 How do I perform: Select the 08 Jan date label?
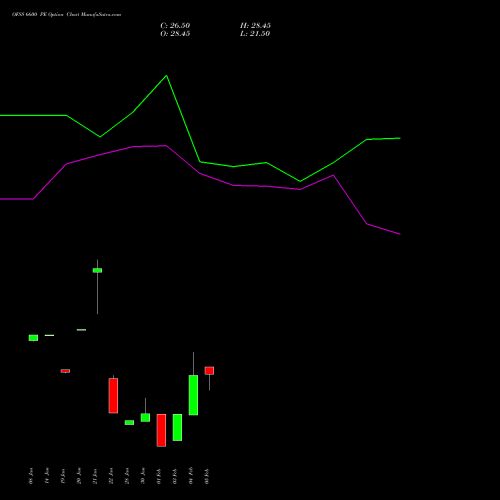tap(31, 476)
